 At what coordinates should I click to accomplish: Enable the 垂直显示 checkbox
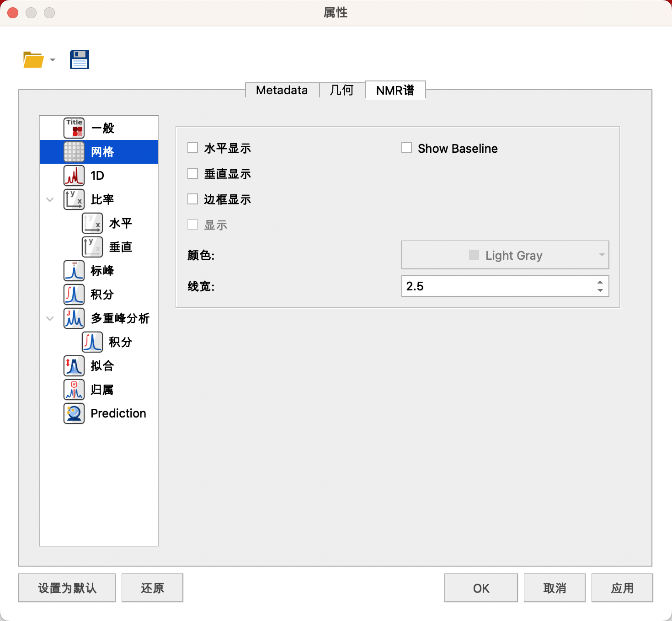coord(192,173)
